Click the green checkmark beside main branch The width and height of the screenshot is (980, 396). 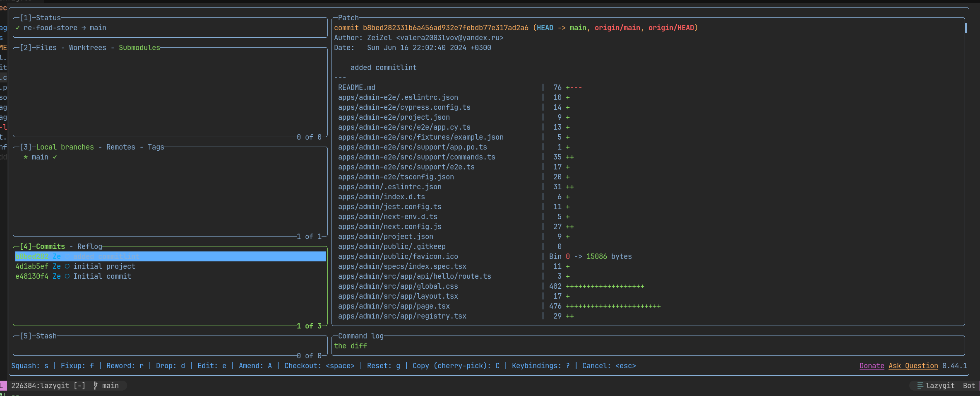pyautogui.click(x=55, y=157)
